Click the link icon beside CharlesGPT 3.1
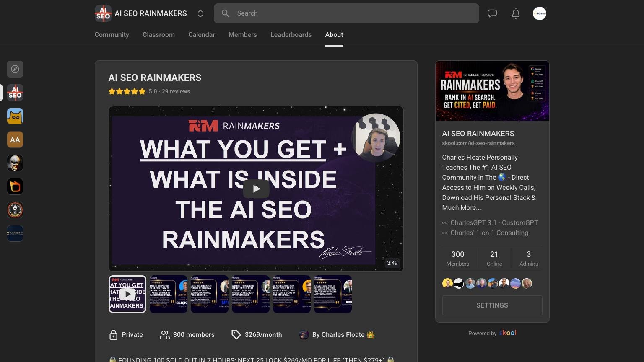 tap(445, 223)
